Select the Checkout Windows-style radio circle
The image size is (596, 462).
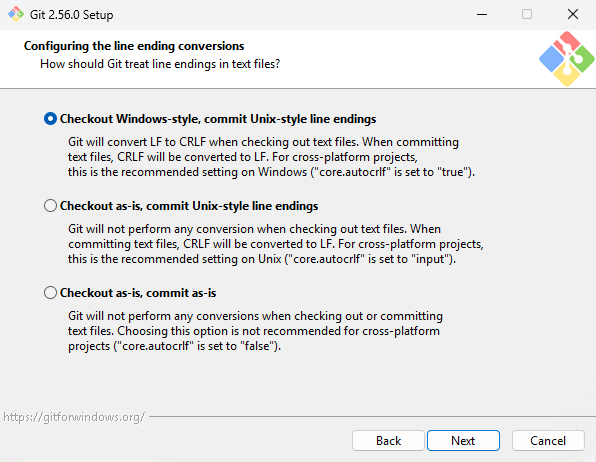pyautogui.click(x=50, y=119)
